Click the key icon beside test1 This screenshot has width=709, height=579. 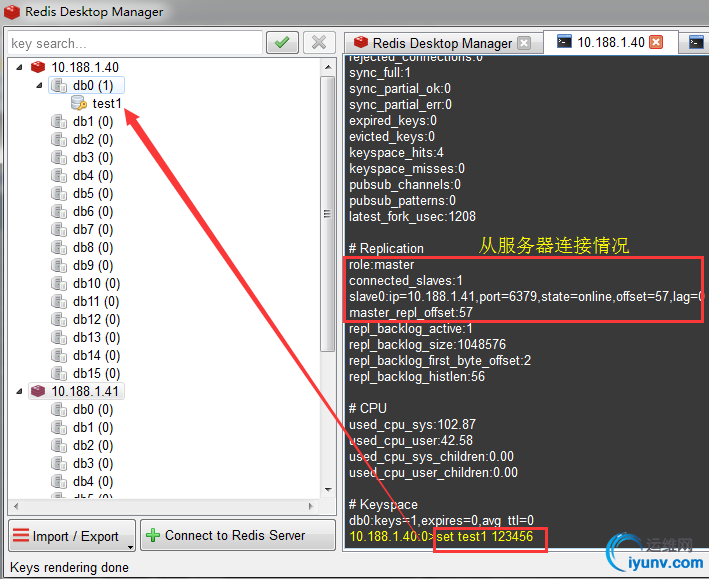tap(79, 104)
